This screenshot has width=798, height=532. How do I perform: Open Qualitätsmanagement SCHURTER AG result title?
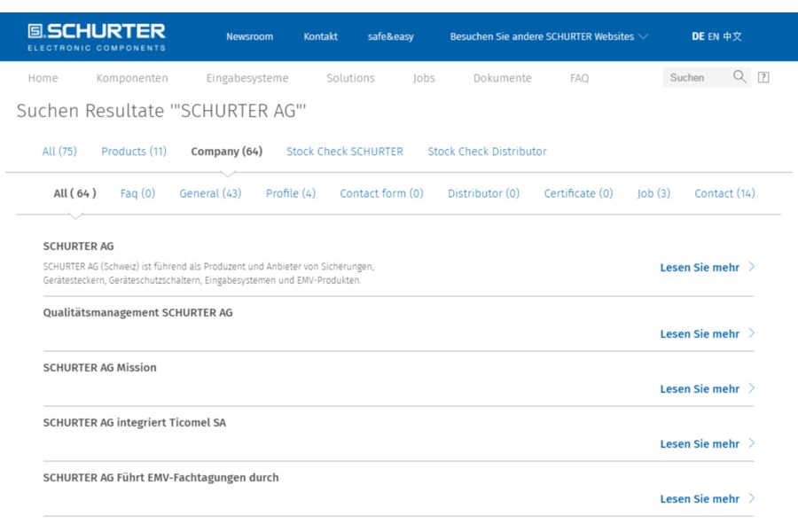point(138,313)
